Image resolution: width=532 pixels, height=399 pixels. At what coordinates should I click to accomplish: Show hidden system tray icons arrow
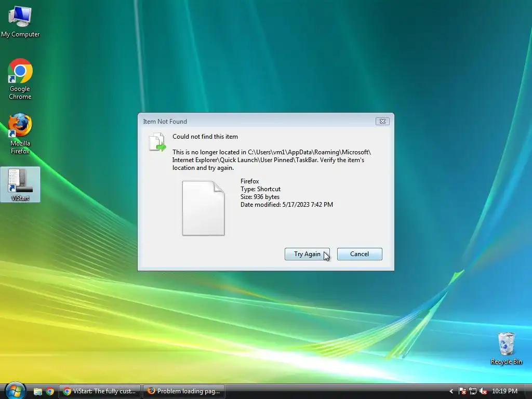(x=451, y=391)
